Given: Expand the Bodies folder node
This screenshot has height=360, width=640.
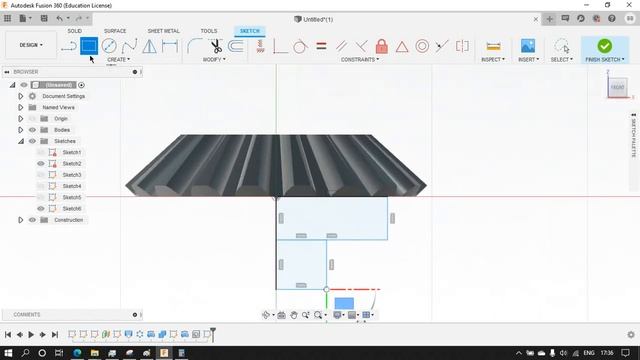Looking at the screenshot, I should 20,130.
